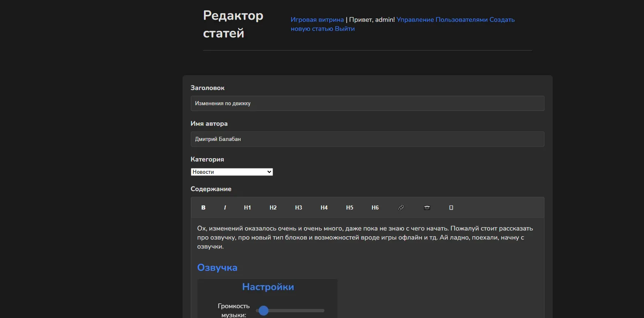This screenshot has width=644, height=318.
Task: Open the Категория dropdown showing Новости
Action: [232, 172]
